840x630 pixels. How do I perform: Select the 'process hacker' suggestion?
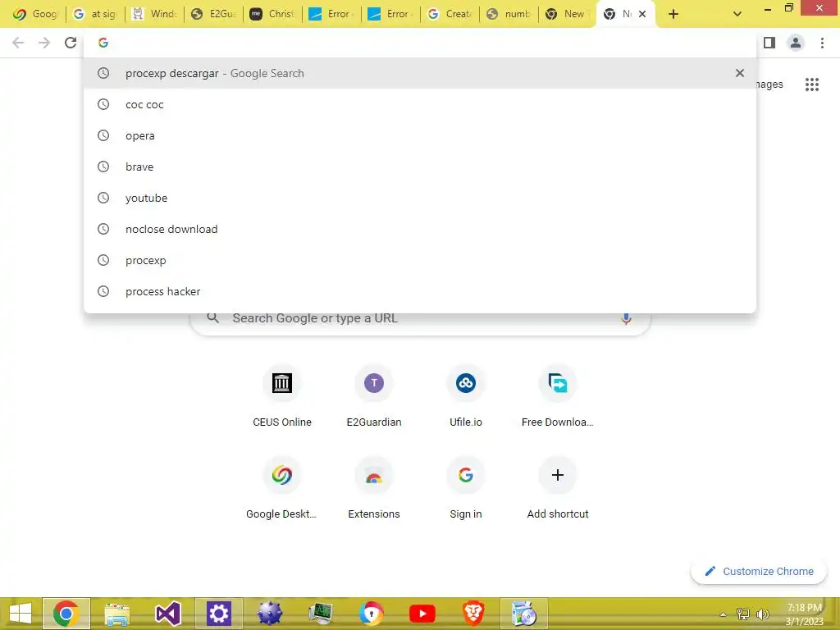(420, 291)
